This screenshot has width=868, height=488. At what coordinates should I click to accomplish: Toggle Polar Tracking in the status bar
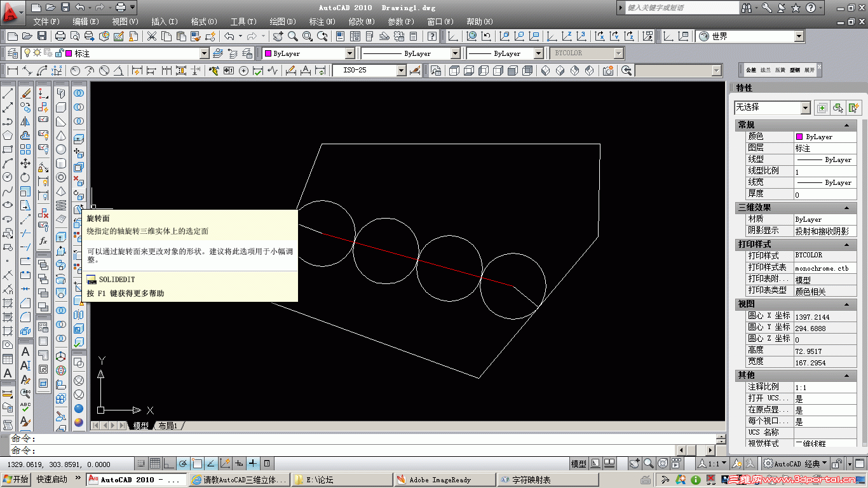[183, 463]
